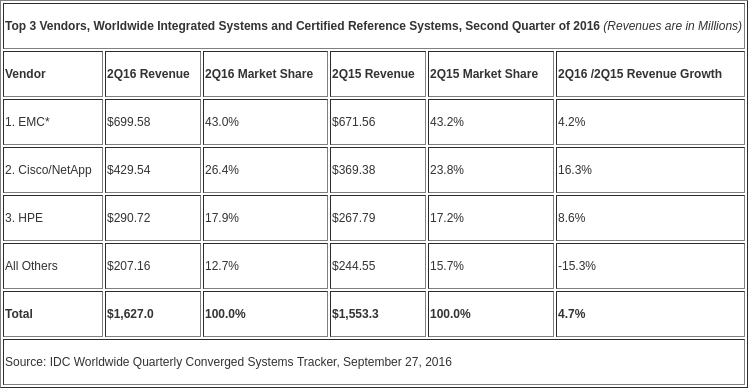Click the $1,627.0 total revenue cell
Image resolution: width=749 pixels, height=389 pixels.
(153, 314)
